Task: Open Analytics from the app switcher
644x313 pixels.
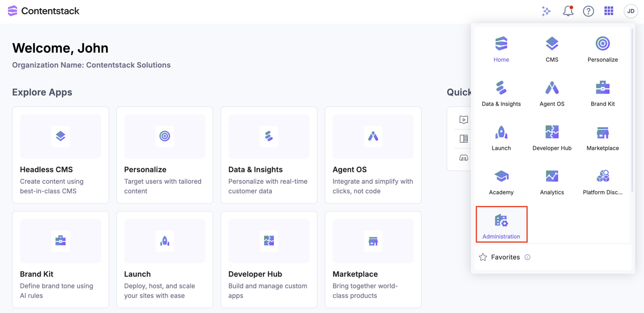Action: [x=552, y=182]
